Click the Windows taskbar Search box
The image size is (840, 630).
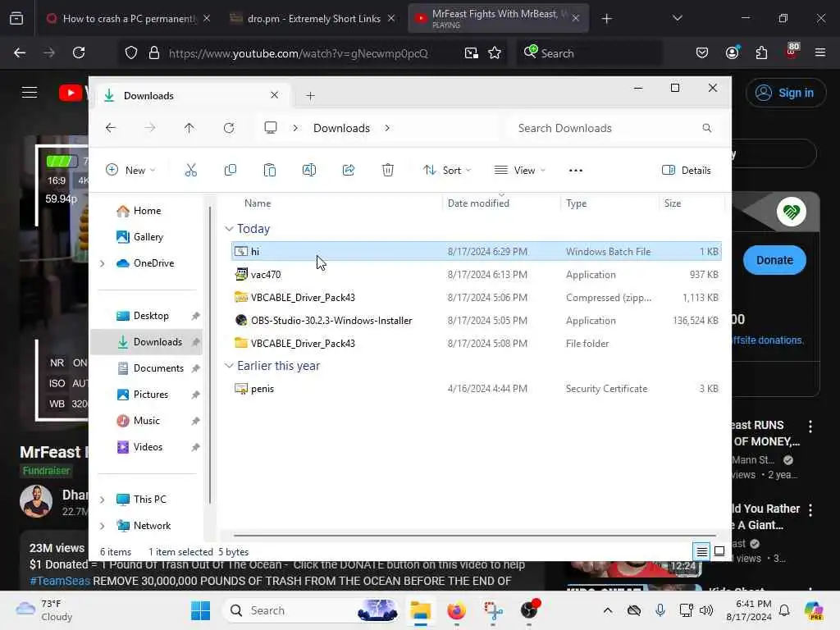[313, 610]
